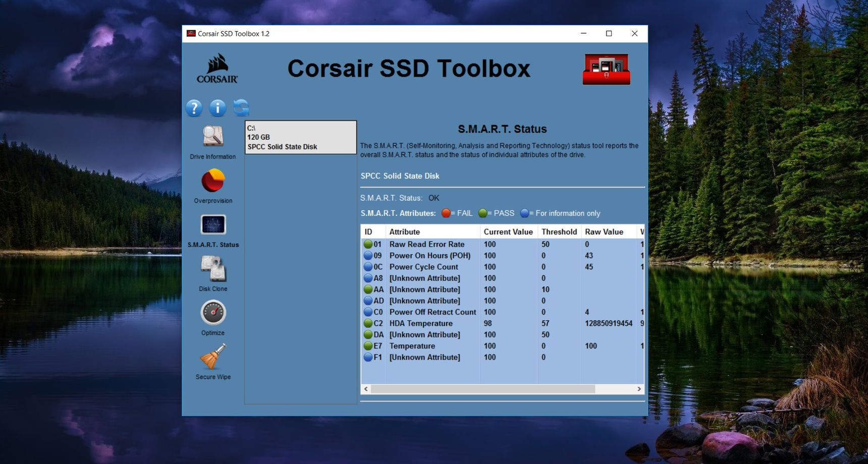Click raw value 128850919454

pyautogui.click(x=609, y=323)
